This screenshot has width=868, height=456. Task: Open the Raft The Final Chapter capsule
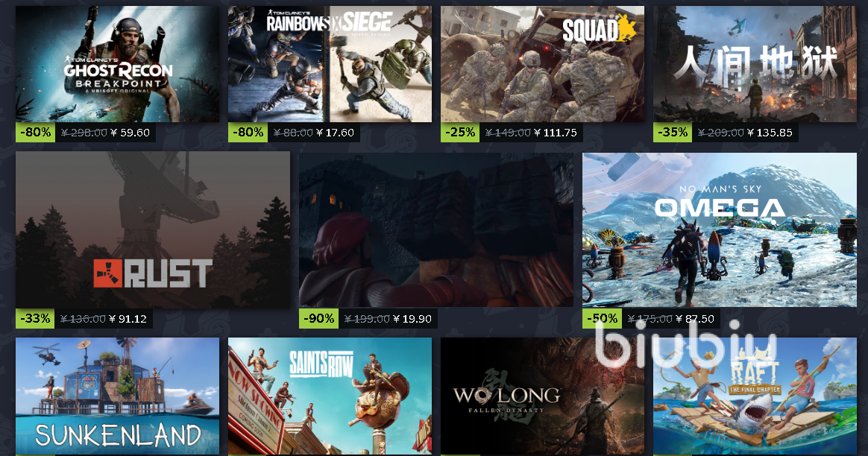tap(755, 397)
